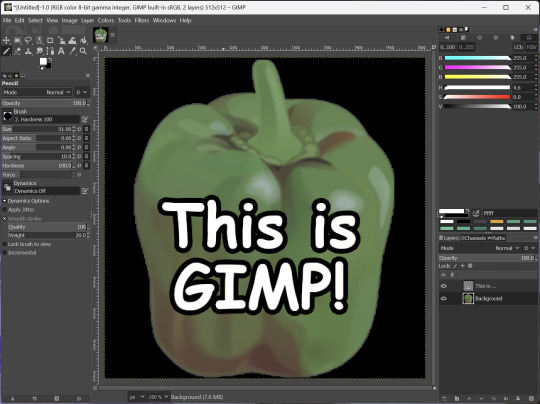Select the Eraser tool
The height and width of the screenshot is (404, 540).
click(17, 51)
